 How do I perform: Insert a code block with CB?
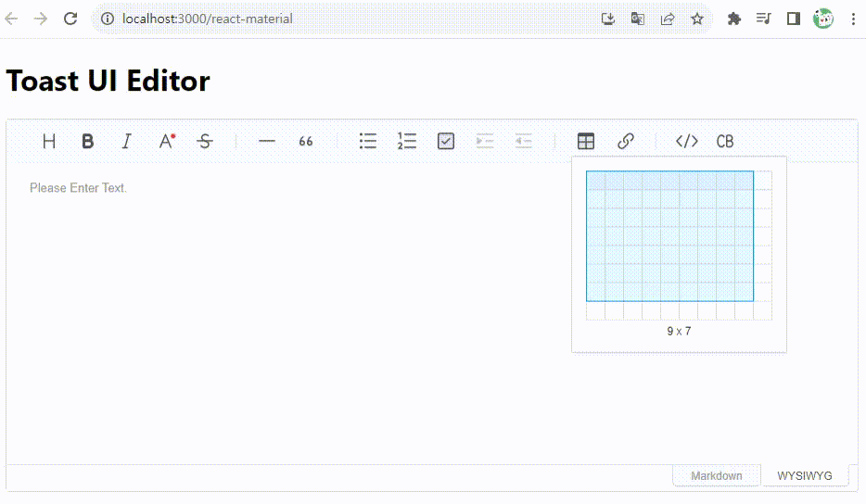[725, 142]
